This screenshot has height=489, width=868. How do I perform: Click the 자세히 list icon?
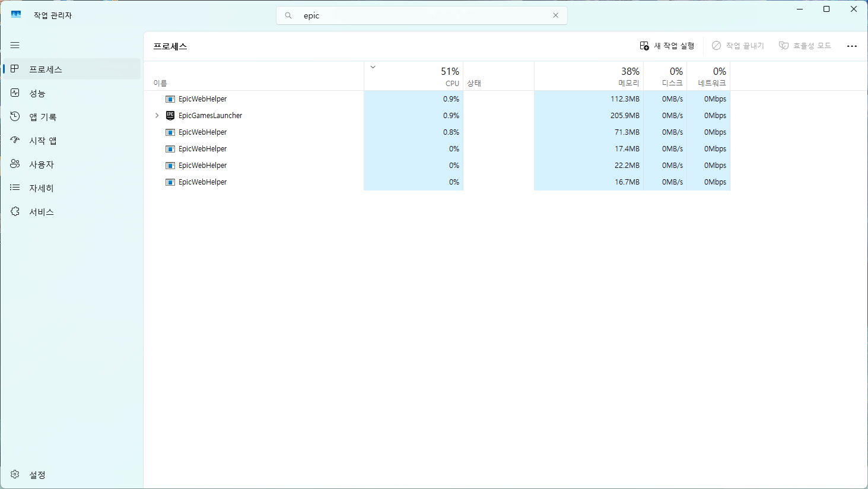click(x=15, y=188)
